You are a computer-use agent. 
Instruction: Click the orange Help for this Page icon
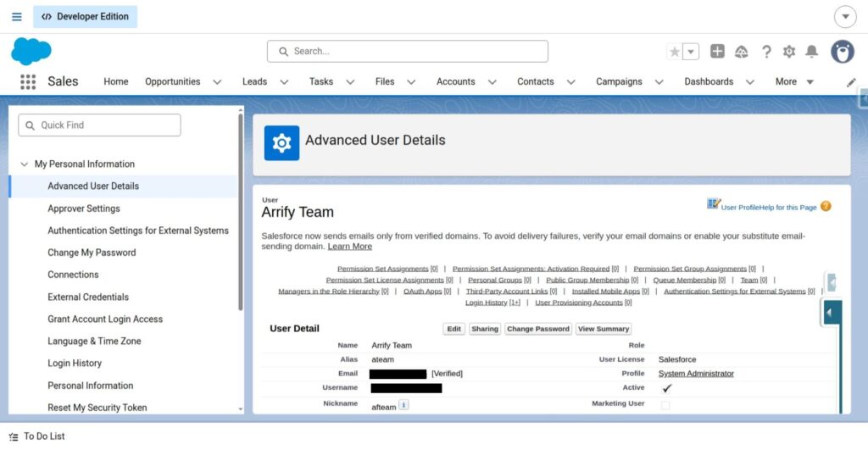pos(826,207)
